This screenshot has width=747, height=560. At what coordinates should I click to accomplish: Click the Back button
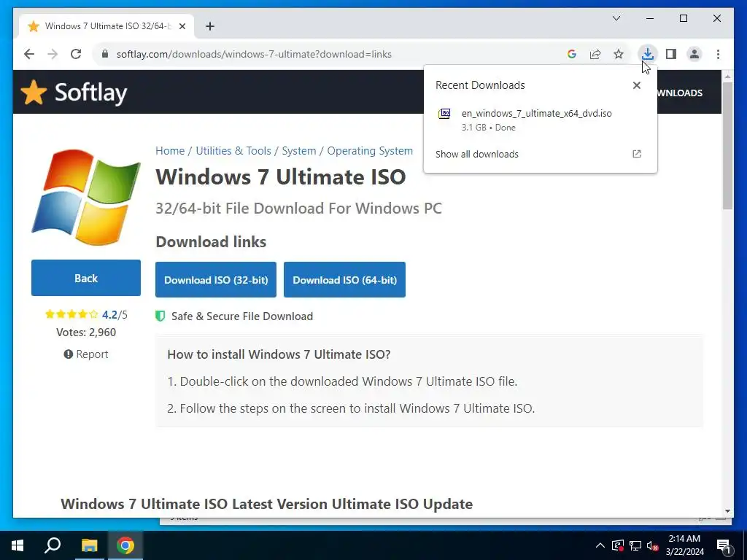(x=86, y=278)
